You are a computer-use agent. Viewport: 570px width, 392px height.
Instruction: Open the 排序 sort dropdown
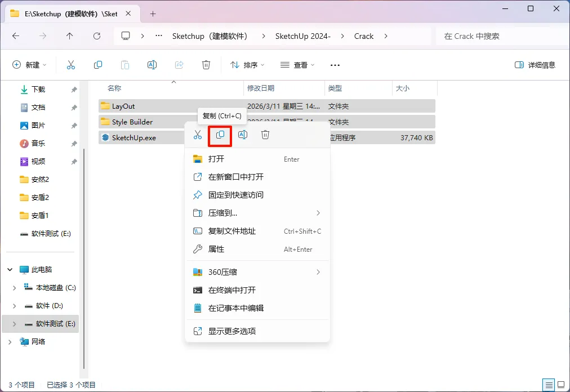tap(247, 65)
